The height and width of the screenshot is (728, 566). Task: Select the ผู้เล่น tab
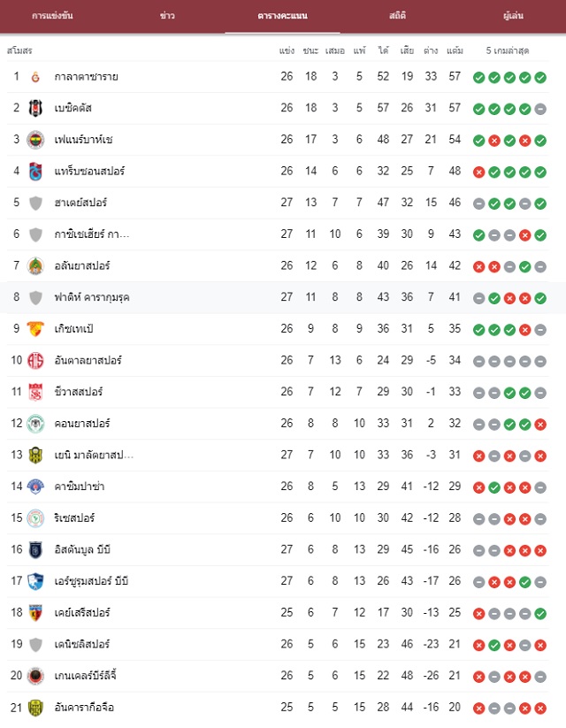point(513,16)
